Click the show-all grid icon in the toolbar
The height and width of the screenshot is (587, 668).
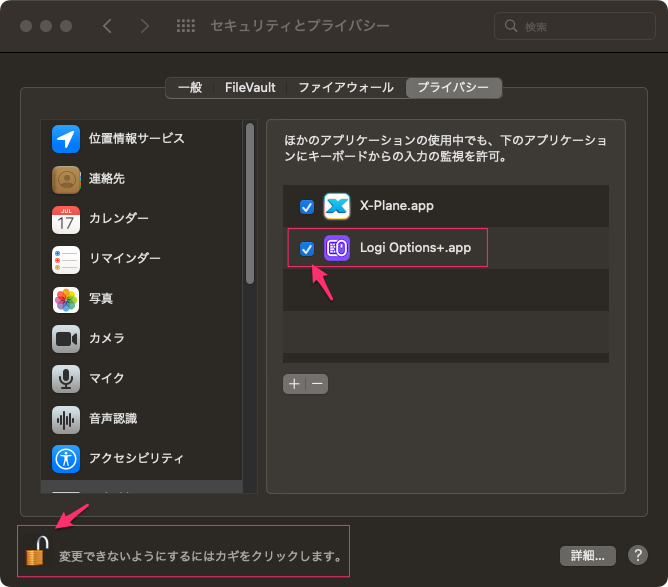(x=185, y=26)
